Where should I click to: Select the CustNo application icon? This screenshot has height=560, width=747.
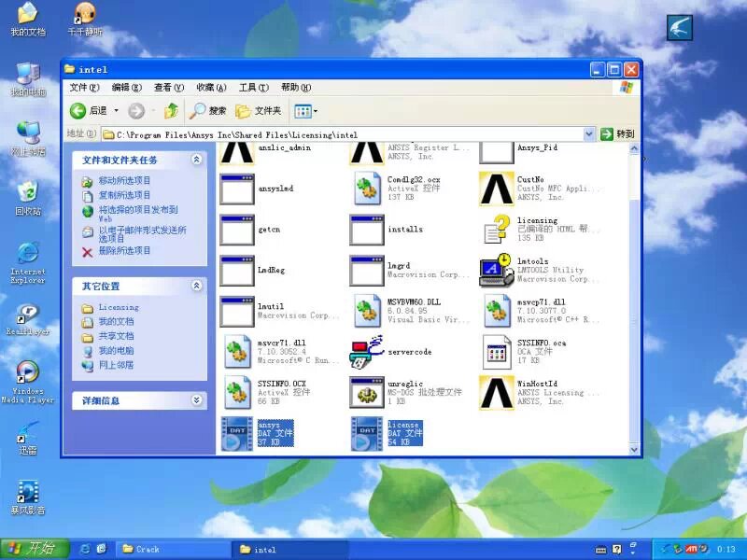[496, 189]
